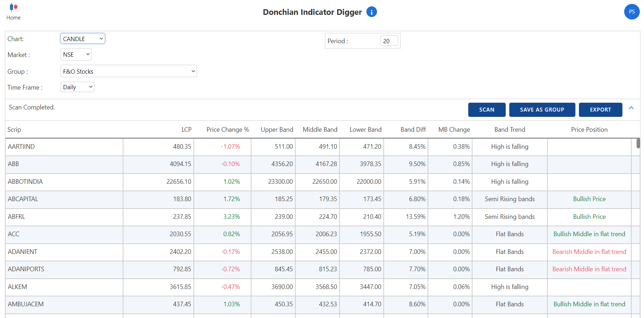Click AARTIIND price change -1.07%
The height and width of the screenshot is (318, 644).
pos(230,147)
